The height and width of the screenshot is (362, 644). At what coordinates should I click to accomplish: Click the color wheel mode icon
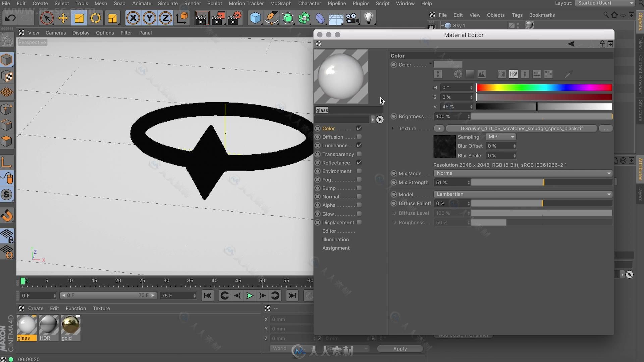point(458,74)
